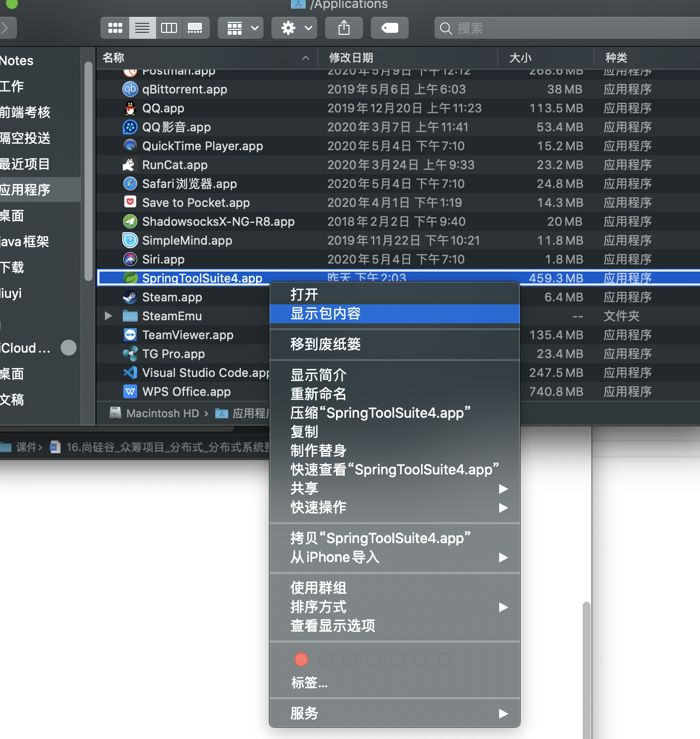700x739 pixels.
Task: Select 应用程序 in the sidebar
Action: [x=26, y=189]
